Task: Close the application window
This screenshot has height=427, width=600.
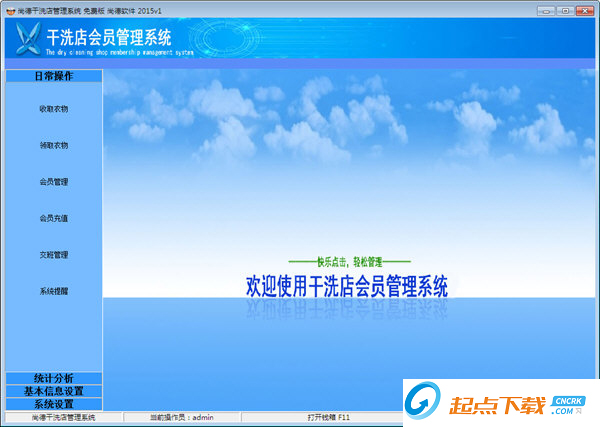Action: 585,11
